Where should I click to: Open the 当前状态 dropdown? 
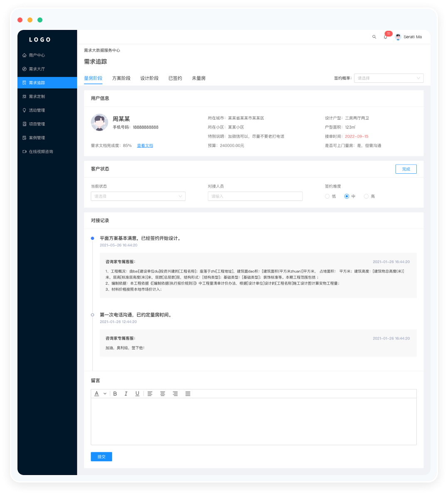pos(138,196)
